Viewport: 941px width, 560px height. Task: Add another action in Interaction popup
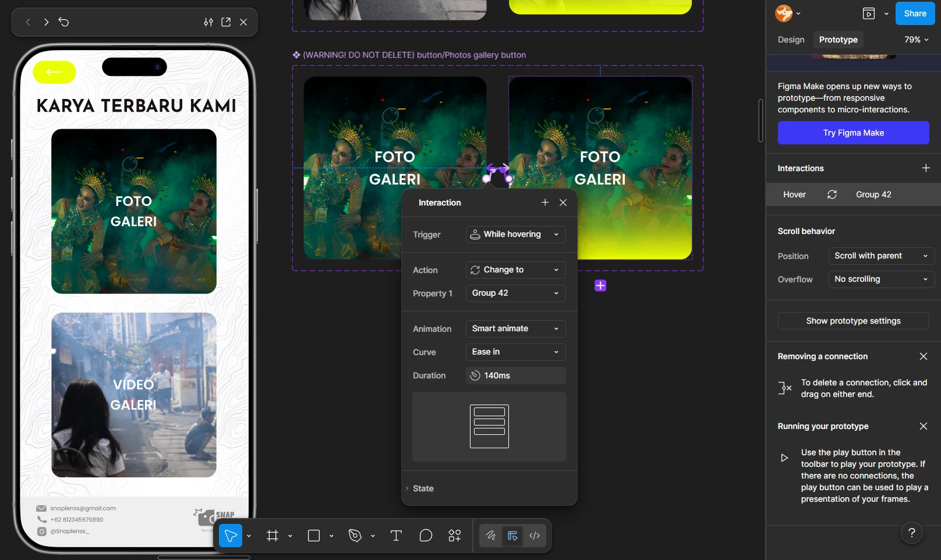(545, 203)
